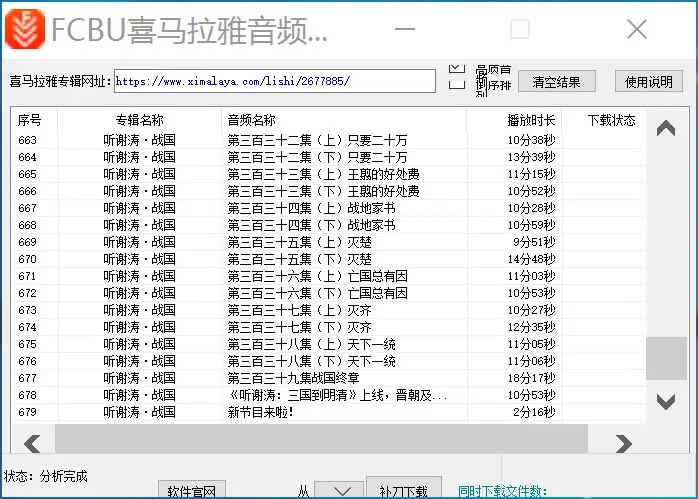Select row 677 第三百三十九集战国终章
The width and height of the screenshot is (698, 499).
pos(329,378)
